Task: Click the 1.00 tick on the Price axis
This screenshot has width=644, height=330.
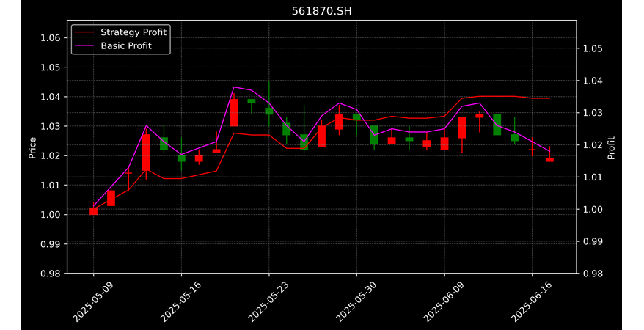Action: 51,215
